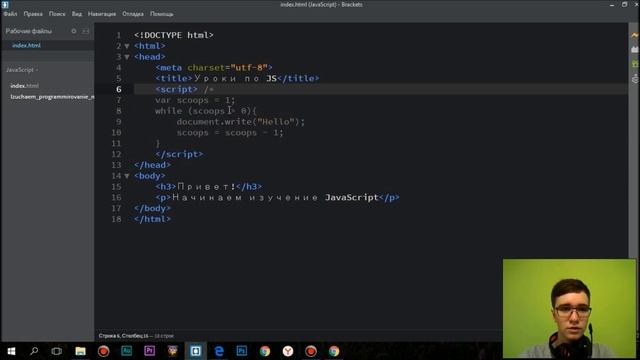The height and width of the screenshot is (360, 640).
Task: Click the opening <script> tag on line 6
Action: [x=176, y=89]
